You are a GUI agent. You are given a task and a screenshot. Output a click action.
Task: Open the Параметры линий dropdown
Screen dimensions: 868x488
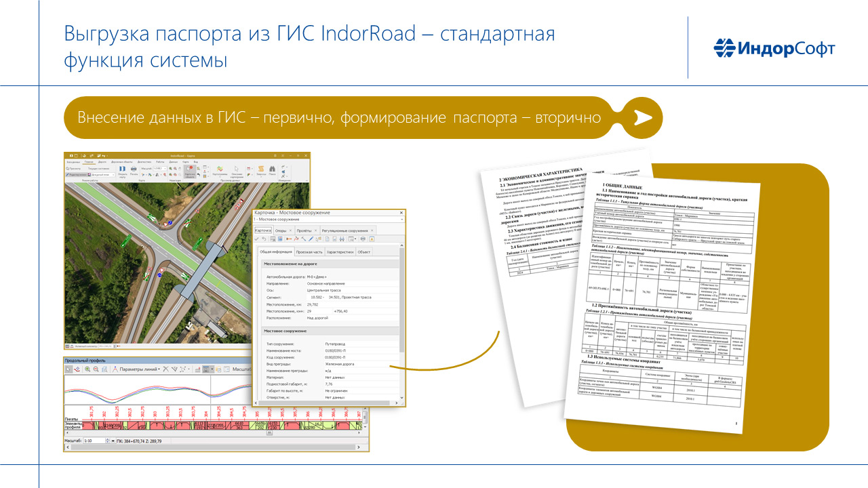pyautogui.click(x=140, y=369)
